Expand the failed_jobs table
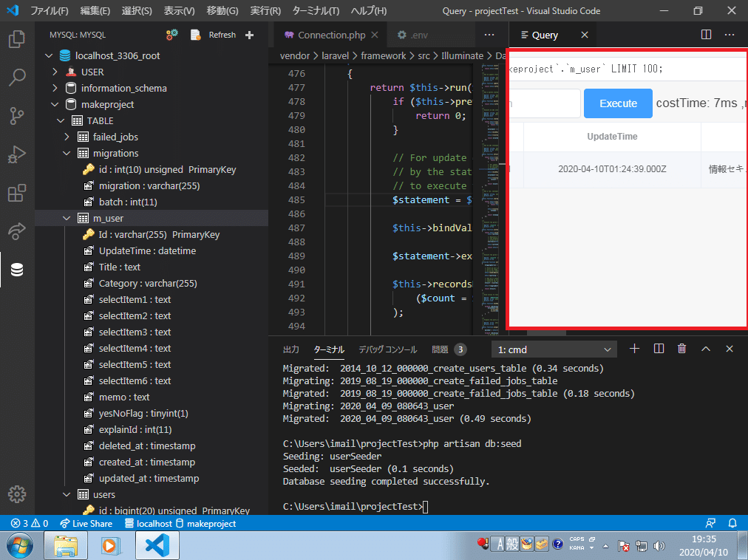 click(x=67, y=137)
